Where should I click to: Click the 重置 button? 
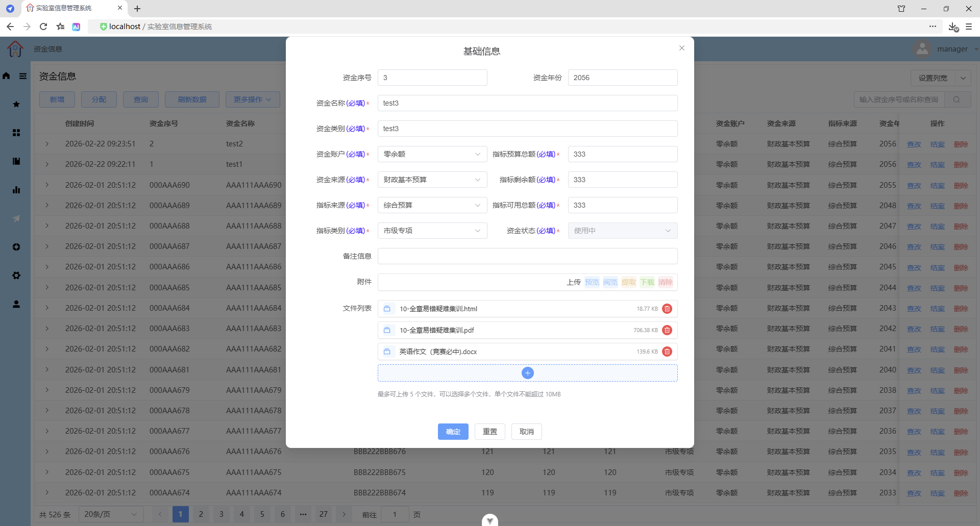(x=490, y=432)
